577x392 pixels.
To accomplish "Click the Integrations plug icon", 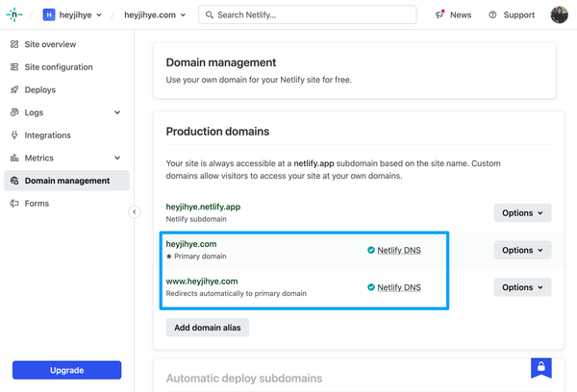I will coord(14,135).
